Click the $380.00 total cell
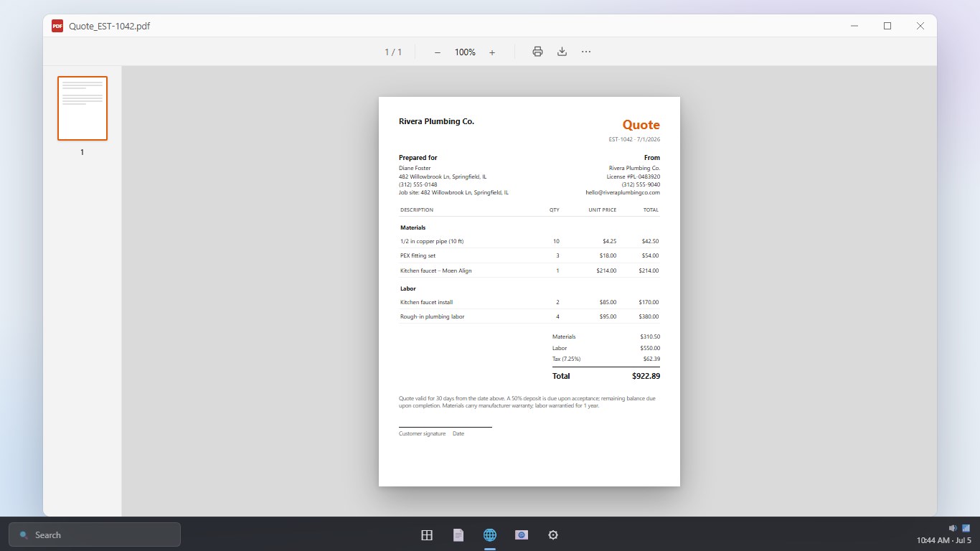Screen dimensions: 980x551 pos(649,316)
